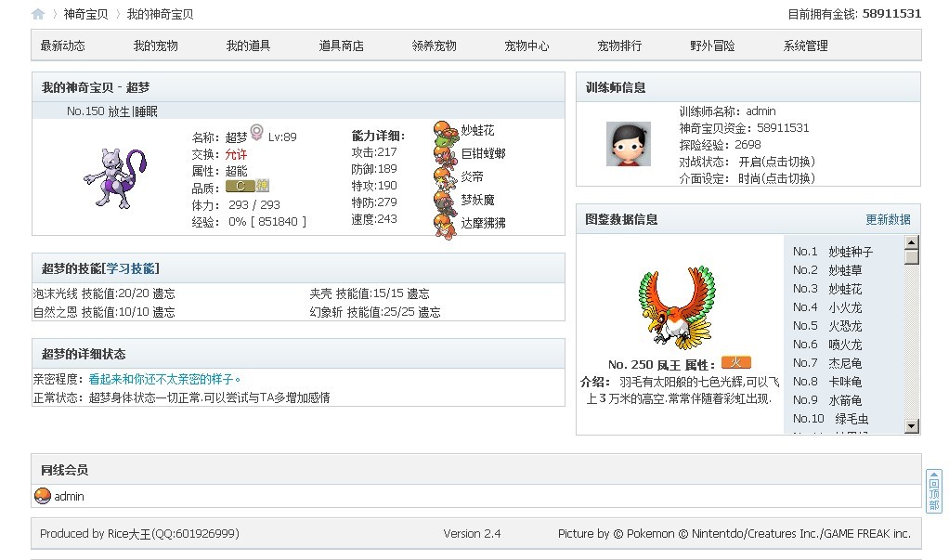Select No.5 火恐龙 in pokedex list
This screenshot has height=560, width=949.
pyautogui.click(x=827, y=326)
